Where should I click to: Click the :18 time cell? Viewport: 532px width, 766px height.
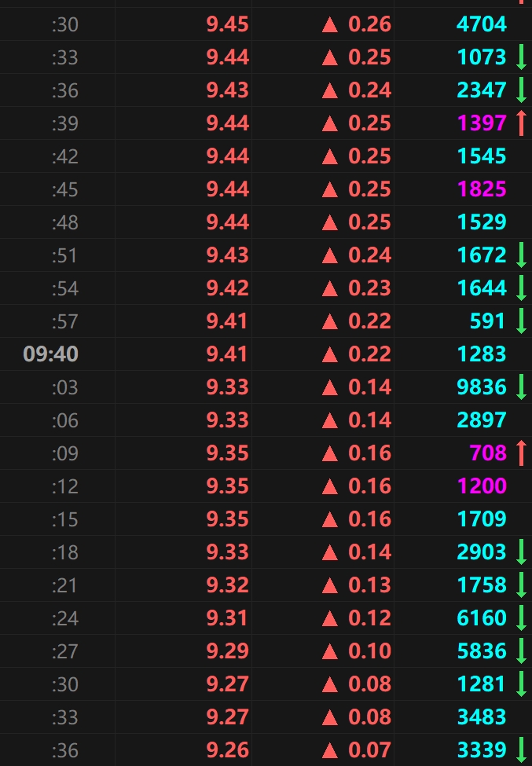tap(65, 552)
